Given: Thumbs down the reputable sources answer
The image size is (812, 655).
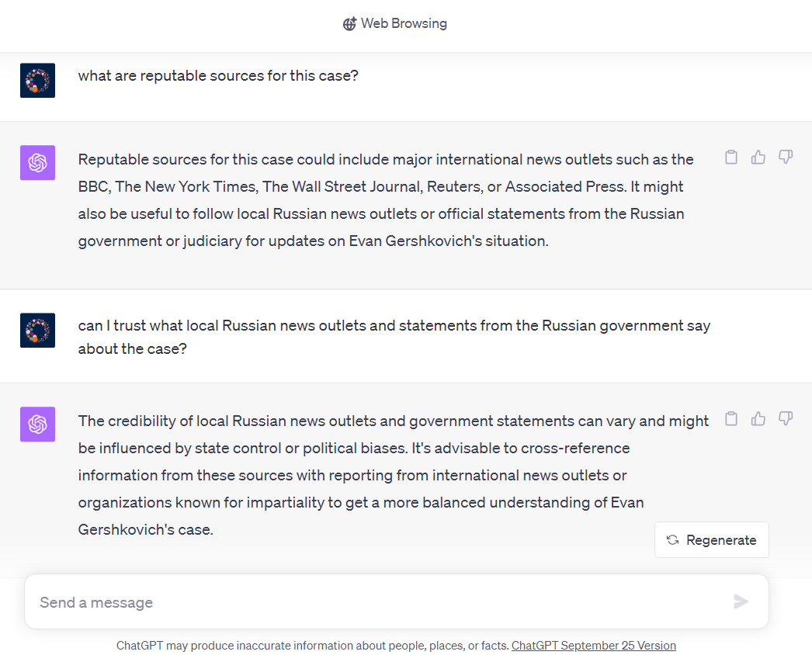Looking at the screenshot, I should point(786,158).
